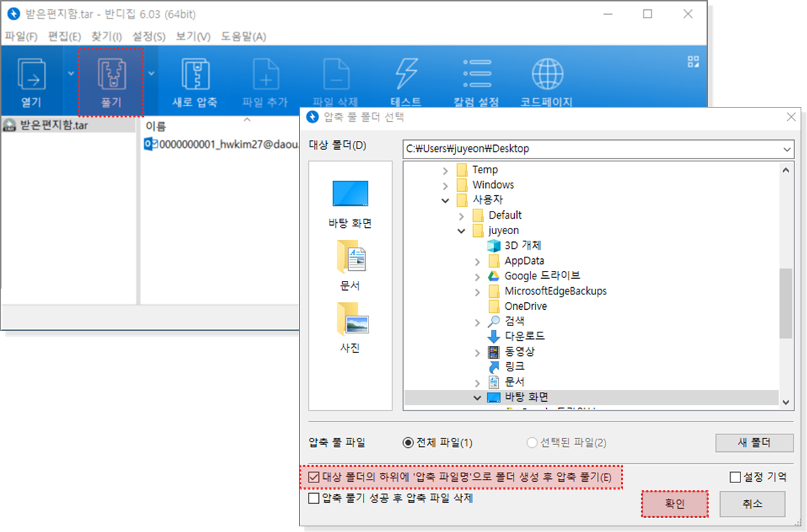Open the 대상 폴더 path dropdown
The width and height of the screenshot is (807, 532).
[x=786, y=149]
